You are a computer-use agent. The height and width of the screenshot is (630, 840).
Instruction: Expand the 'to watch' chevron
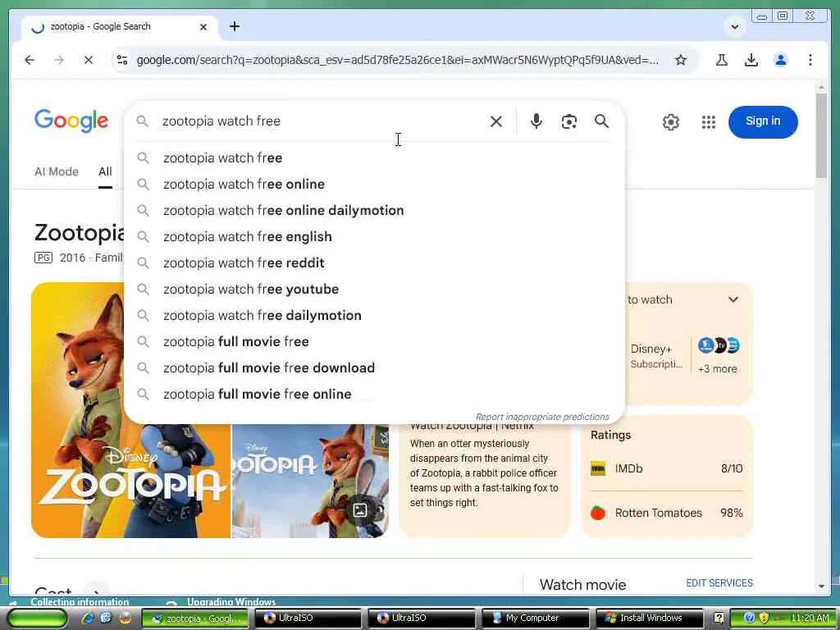pyautogui.click(x=733, y=299)
